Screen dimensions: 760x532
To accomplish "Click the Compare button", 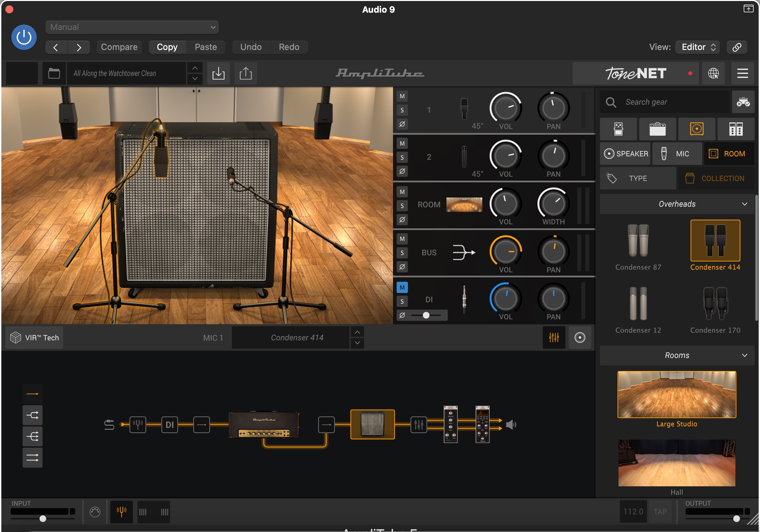I will (x=119, y=47).
